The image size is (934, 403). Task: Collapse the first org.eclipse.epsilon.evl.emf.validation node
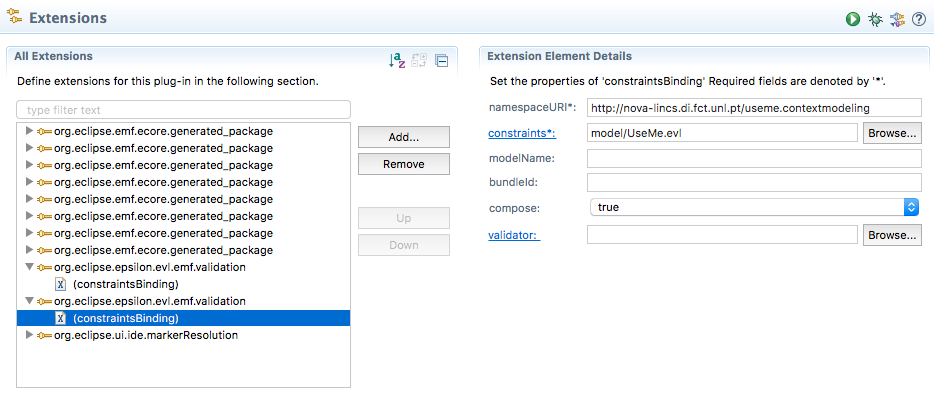30,267
